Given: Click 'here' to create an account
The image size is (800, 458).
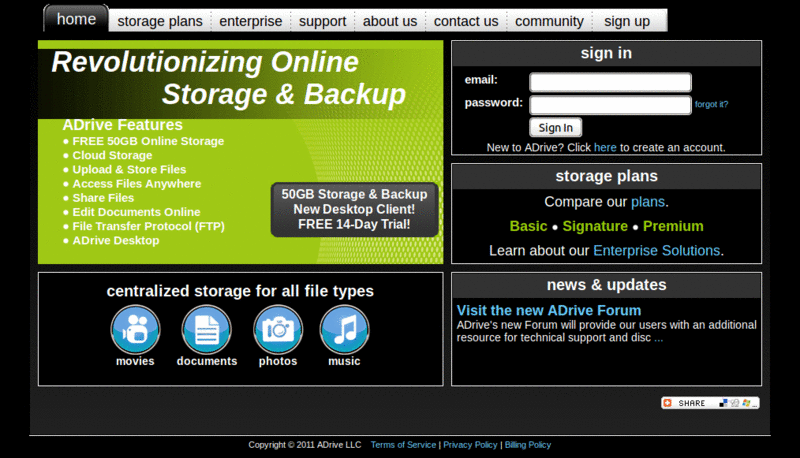Looking at the screenshot, I should pyautogui.click(x=605, y=147).
